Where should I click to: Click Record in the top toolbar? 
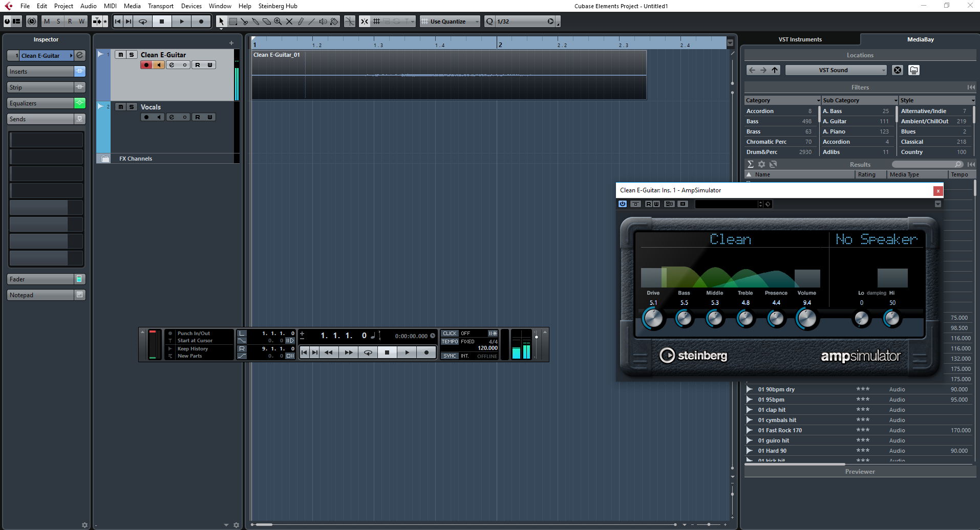(201, 21)
